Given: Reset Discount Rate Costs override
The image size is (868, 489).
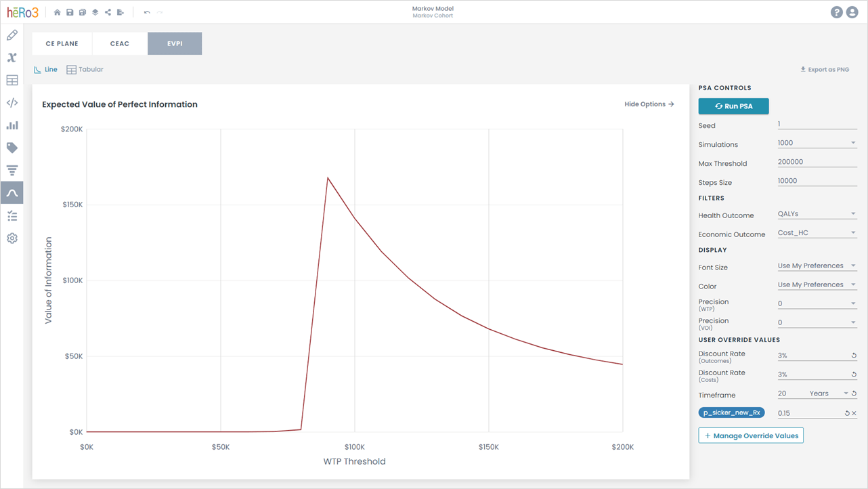Looking at the screenshot, I should tap(854, 375).
